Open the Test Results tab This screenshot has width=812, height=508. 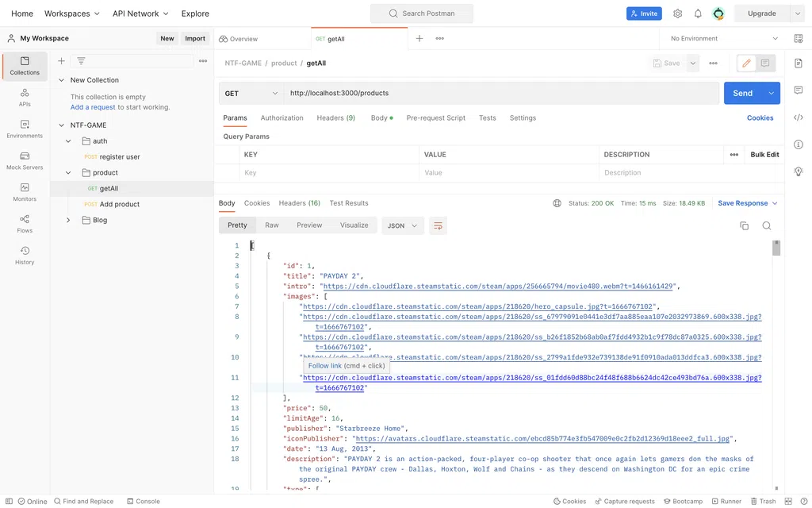(x=349, y=203)
